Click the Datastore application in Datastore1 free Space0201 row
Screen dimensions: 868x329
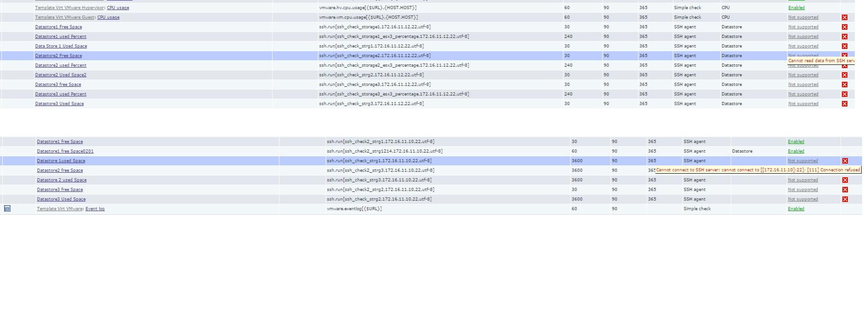pos(742,151)
